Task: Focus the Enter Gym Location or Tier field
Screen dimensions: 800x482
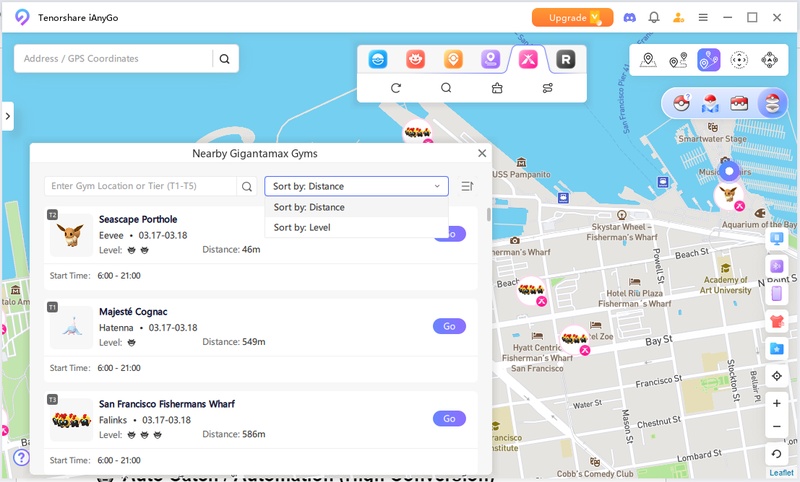Action: 140,186
